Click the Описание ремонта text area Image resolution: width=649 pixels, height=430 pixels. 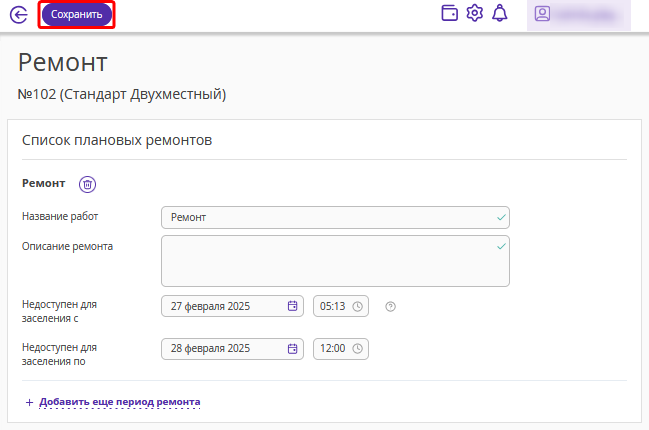335,261
